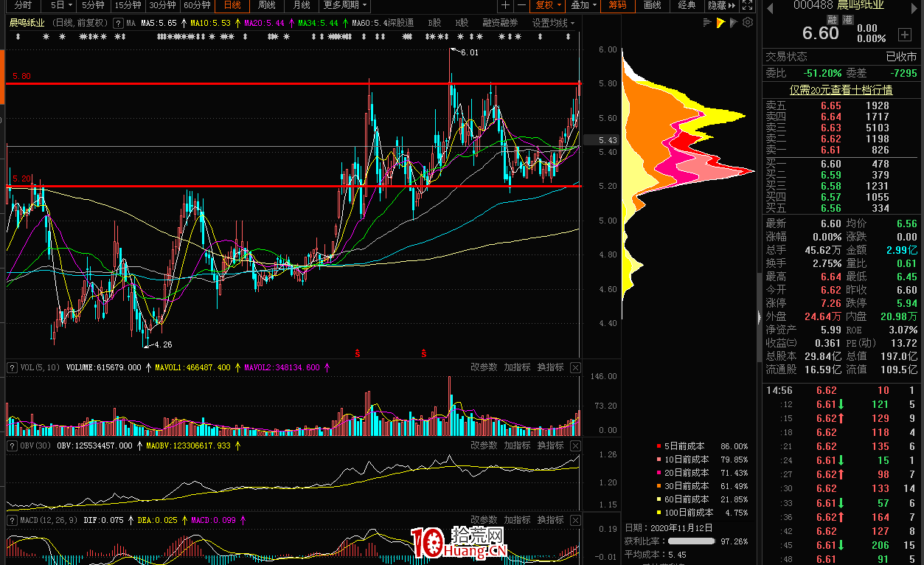924x565 pixels.
Task: Toggle fullscreen chart view icon
Action: (x=749, y=5)
